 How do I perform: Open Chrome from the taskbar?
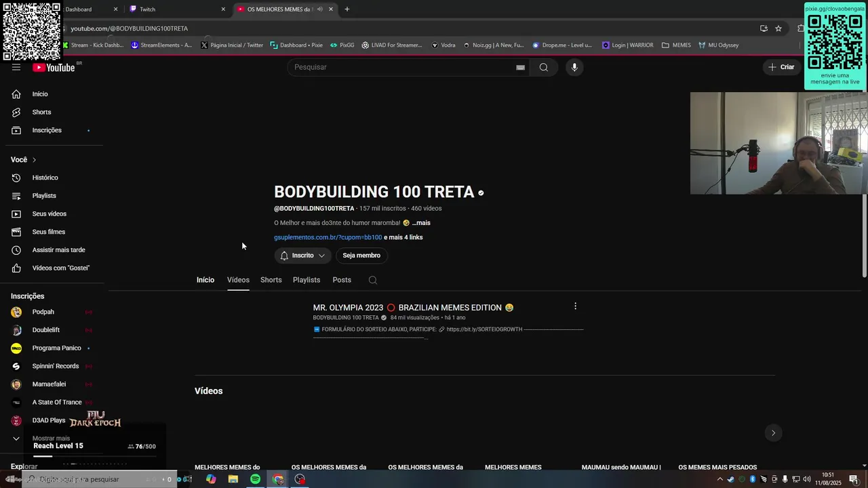[x=277, y=479]
